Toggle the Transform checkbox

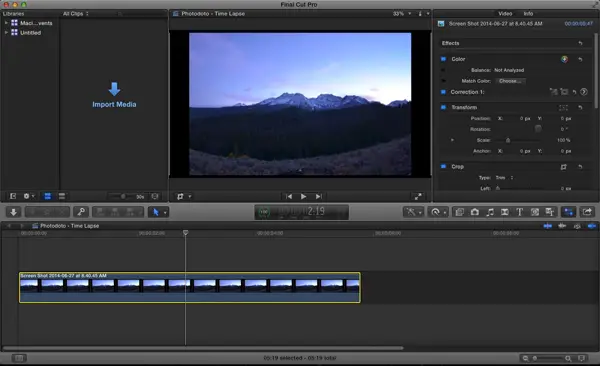coord(443,107)
